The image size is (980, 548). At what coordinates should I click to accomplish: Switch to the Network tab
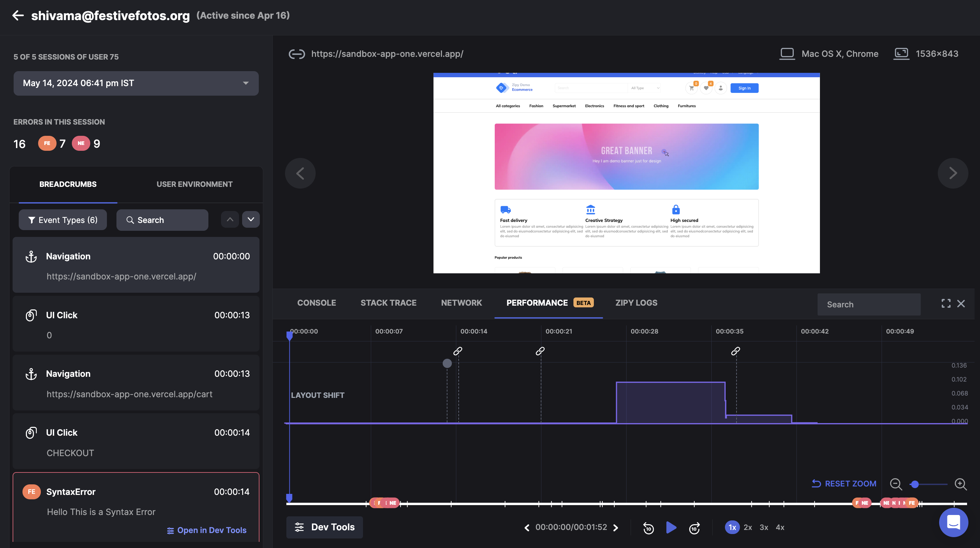461,303
